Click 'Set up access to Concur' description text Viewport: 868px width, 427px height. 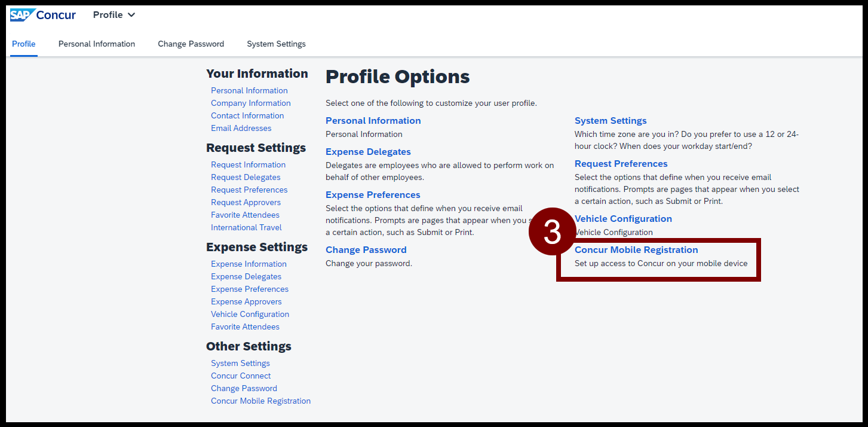[661, 263]
